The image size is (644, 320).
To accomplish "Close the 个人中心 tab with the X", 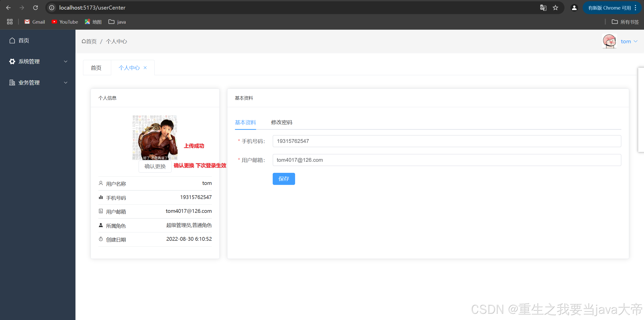I will point(145,68).
